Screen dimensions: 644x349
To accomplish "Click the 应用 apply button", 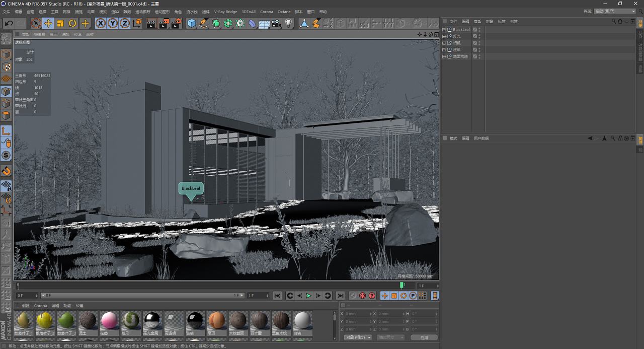I will pos(424,337).
